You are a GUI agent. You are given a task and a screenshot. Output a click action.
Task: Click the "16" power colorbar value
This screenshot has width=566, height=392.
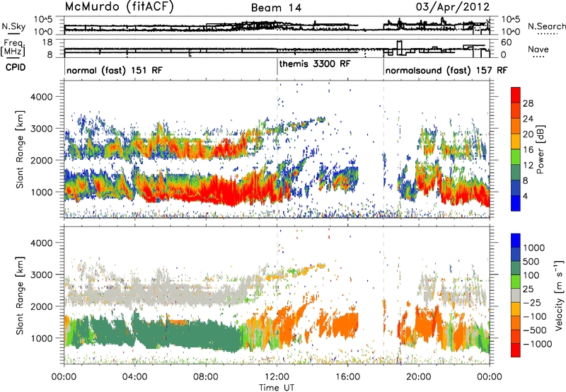click(x=528, y=150)
